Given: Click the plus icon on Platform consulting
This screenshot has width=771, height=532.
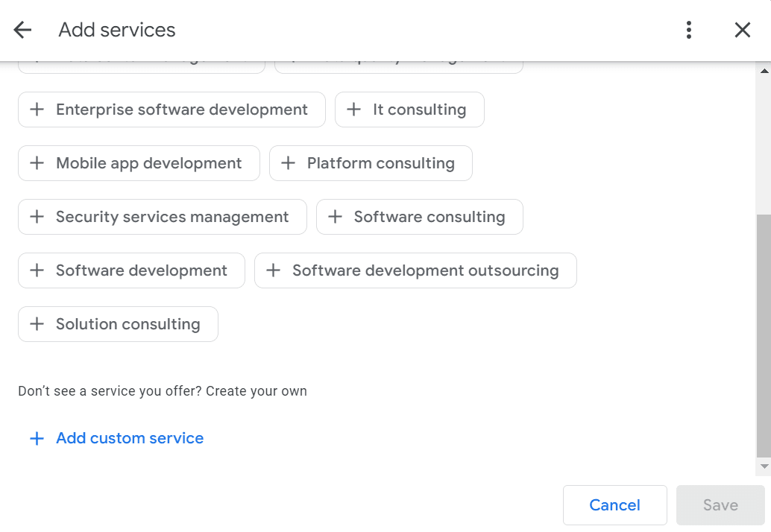Looking at the screenshot, I should (x=289, y=163).
